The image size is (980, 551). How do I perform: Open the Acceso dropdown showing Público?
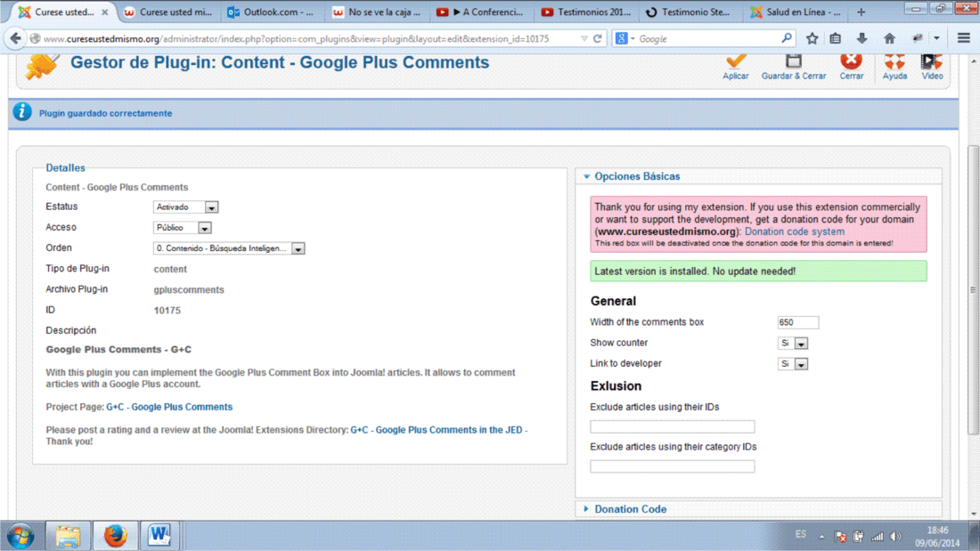pyautogui.click(x=183, y=227)
